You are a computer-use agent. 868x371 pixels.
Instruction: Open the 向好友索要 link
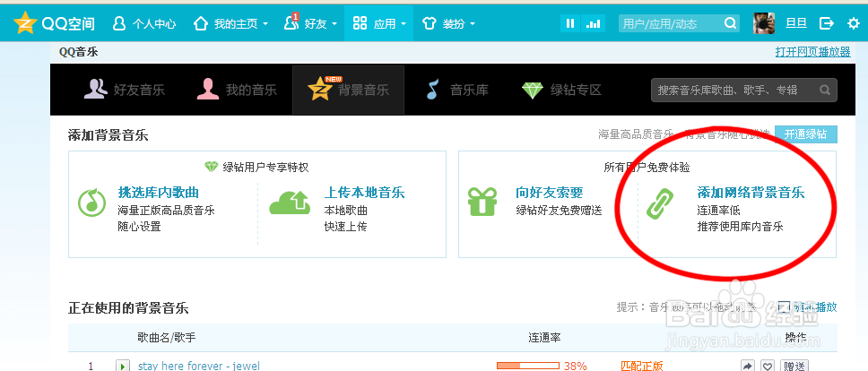pos(549,193)
